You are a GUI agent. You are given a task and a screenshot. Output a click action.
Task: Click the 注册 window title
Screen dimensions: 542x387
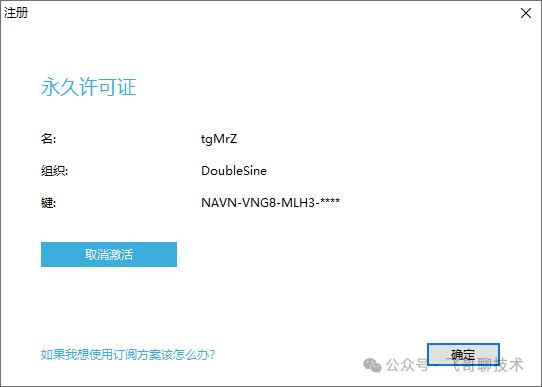tap(16, 13)
